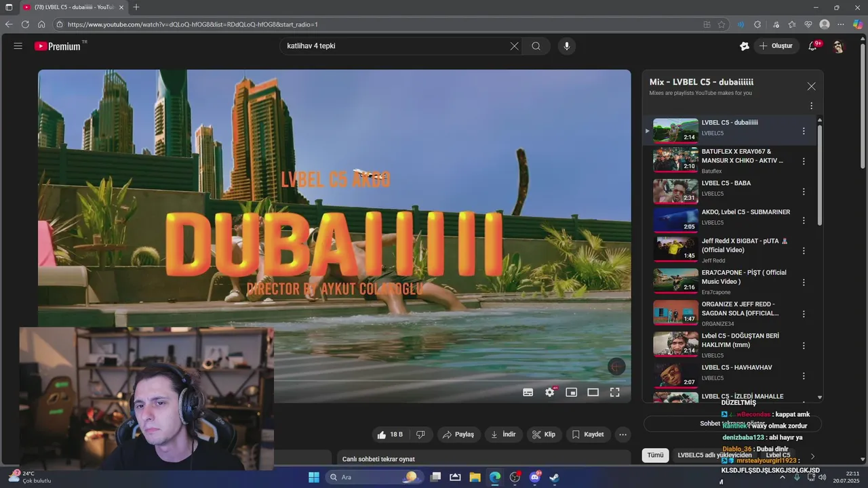868x488 pixels.
Task: Enable miniplayer mode in player
Action: click(572, 392)
